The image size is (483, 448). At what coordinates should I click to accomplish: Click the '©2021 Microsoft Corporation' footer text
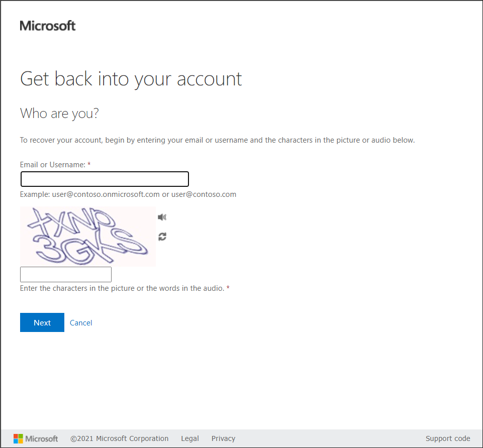tap(120, 438)
